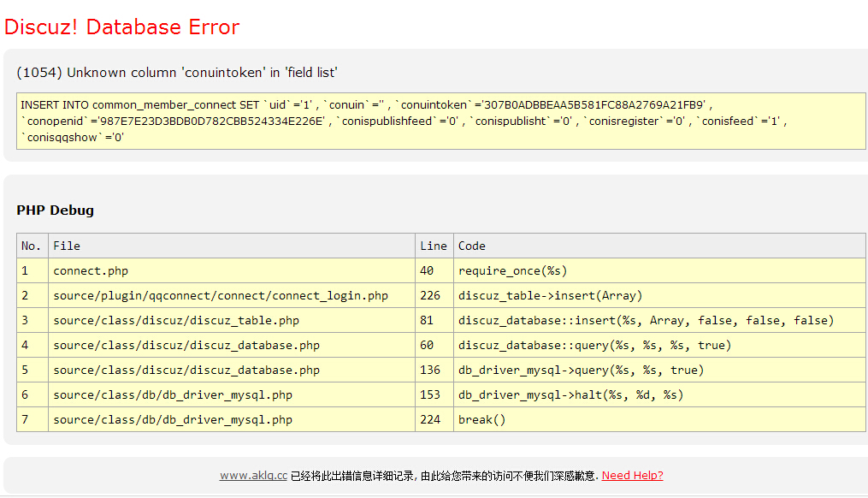Click the PHP Debug heading
868x498 pixels.
coord(56,210)
